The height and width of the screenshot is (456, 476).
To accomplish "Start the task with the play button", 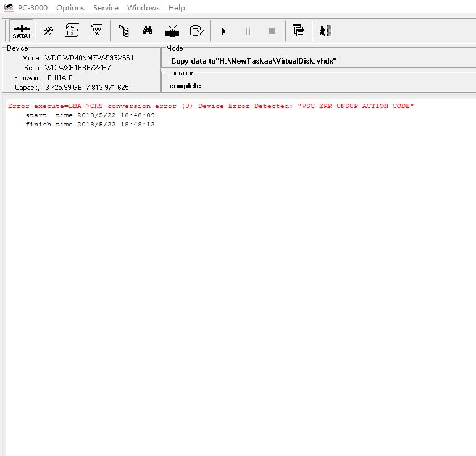I will coord(223,31).
